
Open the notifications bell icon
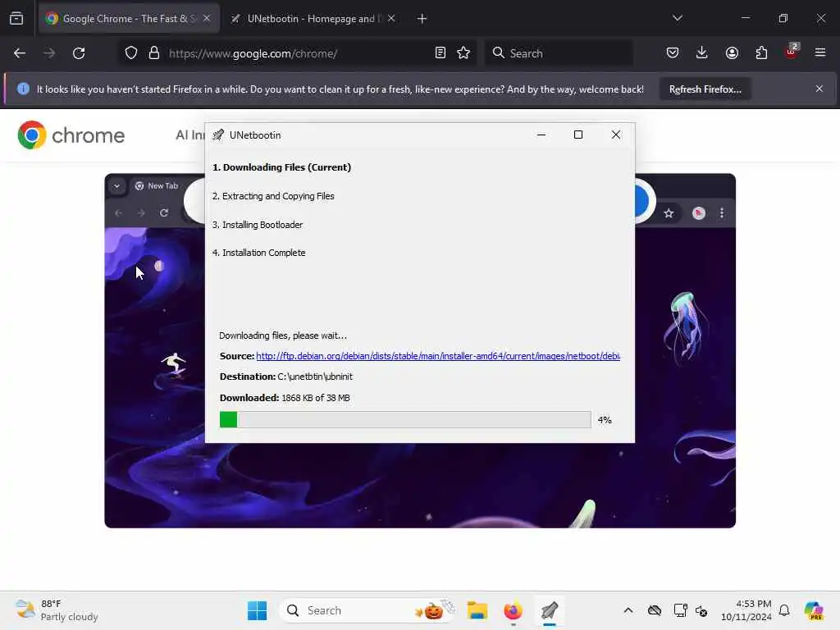pos(784,610)
